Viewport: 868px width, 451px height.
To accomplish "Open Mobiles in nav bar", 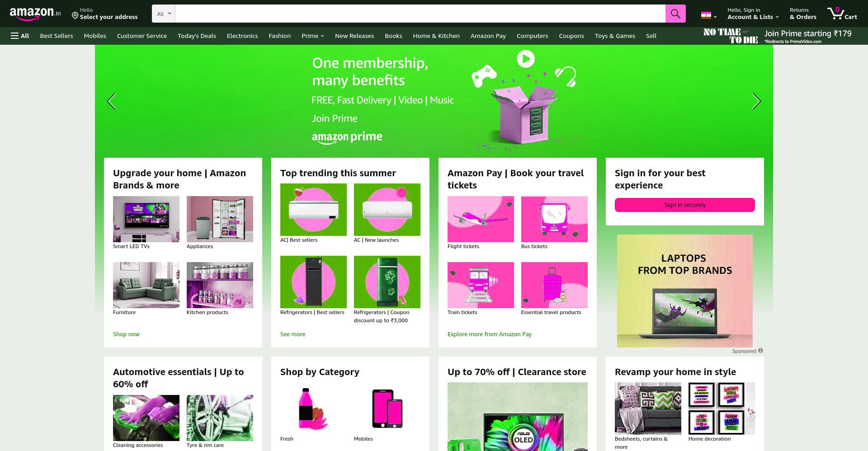I will point(95,36).
